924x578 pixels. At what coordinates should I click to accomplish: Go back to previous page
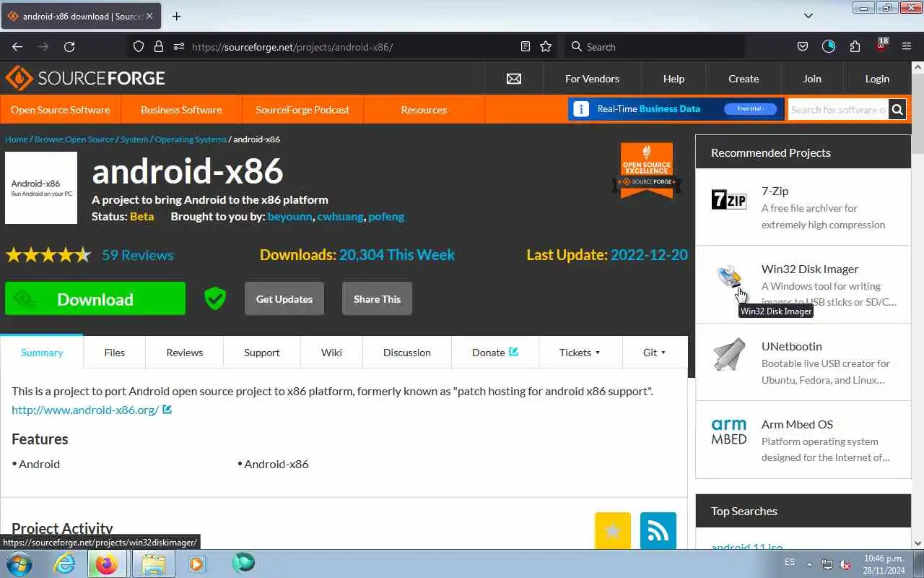click(17, 47)
